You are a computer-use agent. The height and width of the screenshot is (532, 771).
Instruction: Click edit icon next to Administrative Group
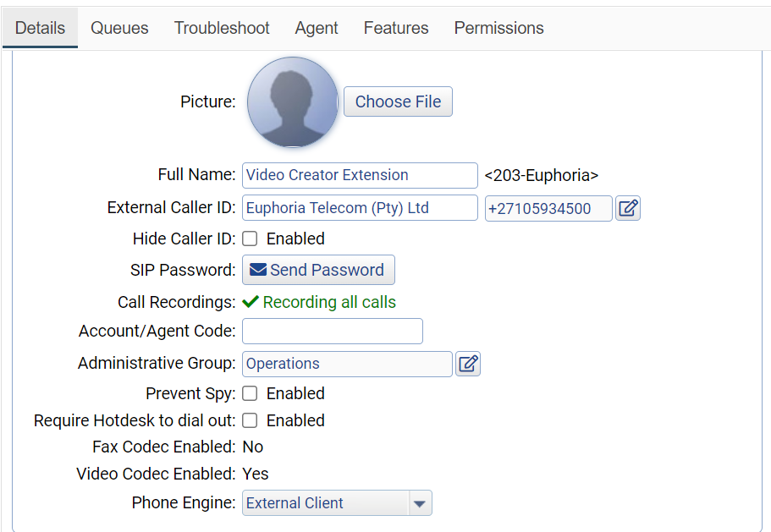tap(468, 364)
